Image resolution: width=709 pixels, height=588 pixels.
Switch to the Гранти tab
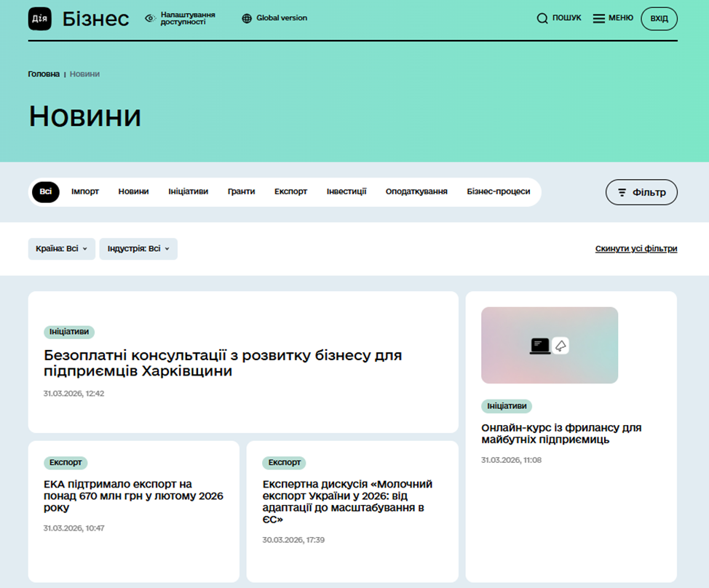point(241,192)
